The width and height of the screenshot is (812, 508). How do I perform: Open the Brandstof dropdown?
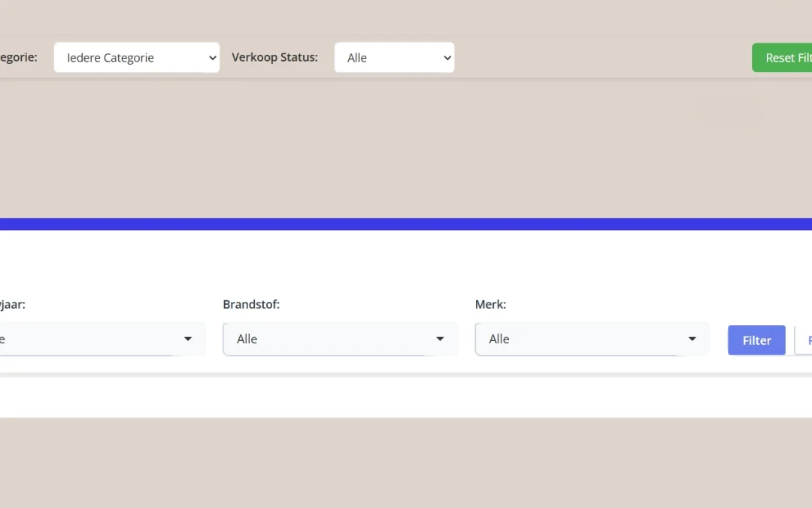[340, 339]
